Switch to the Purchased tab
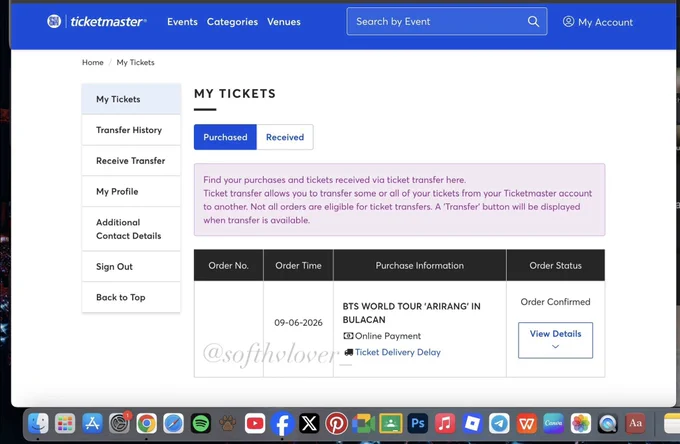 [x=225, y=137]
